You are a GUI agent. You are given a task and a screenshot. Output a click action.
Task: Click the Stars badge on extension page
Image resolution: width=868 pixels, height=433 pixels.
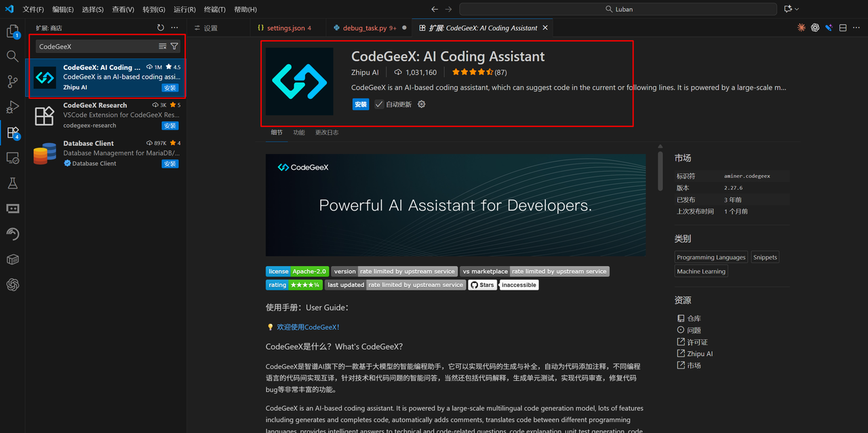tap(482, 285)
